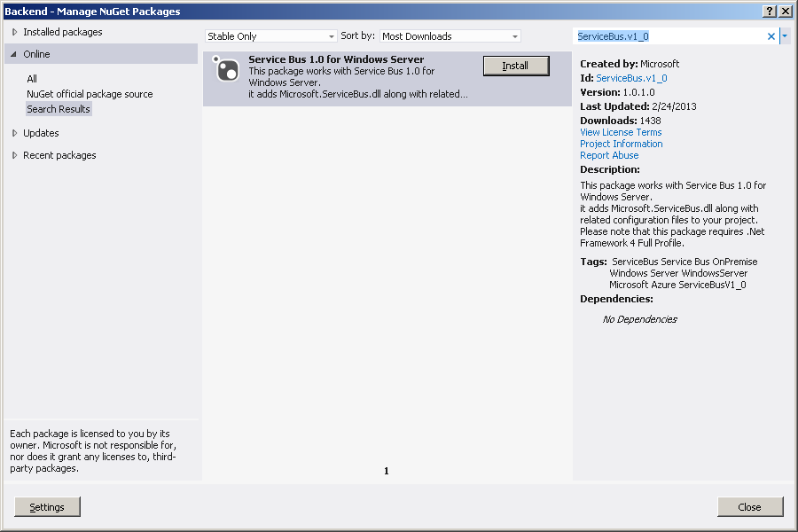Open the Project Information link
This screenshot has width=798, height=532.
tap(621, 144)
